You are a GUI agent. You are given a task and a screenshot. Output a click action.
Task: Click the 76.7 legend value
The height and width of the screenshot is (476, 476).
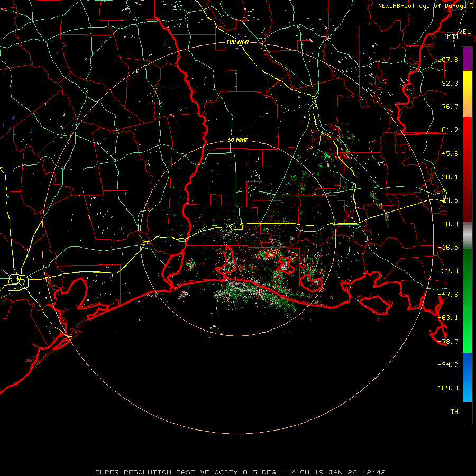[450, 106]
